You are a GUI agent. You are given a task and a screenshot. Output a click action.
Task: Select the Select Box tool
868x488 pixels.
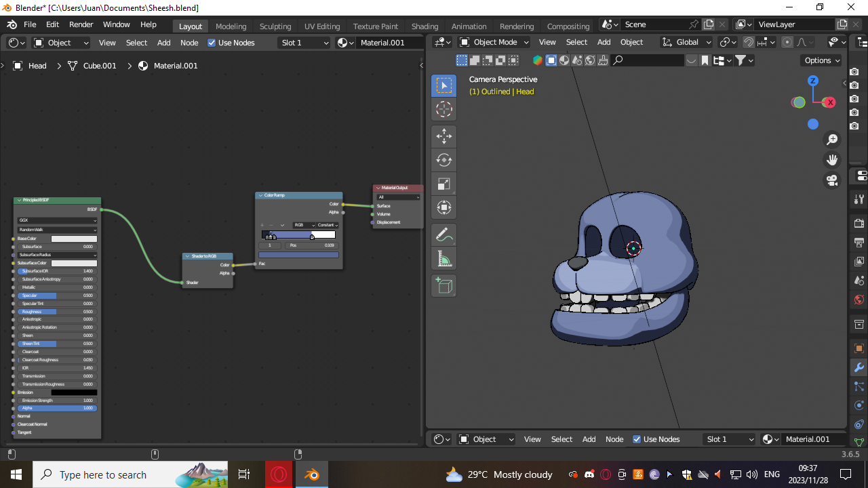point(443,85)
